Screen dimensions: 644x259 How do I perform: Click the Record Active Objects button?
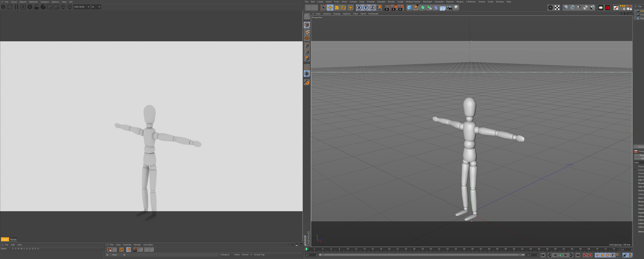[585, 255]
